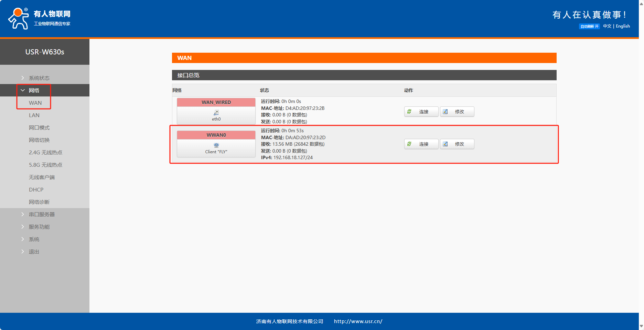Open 5.8G 无线热点 settings
Viewport: 644px width, 330px height.
click(45, 165)
